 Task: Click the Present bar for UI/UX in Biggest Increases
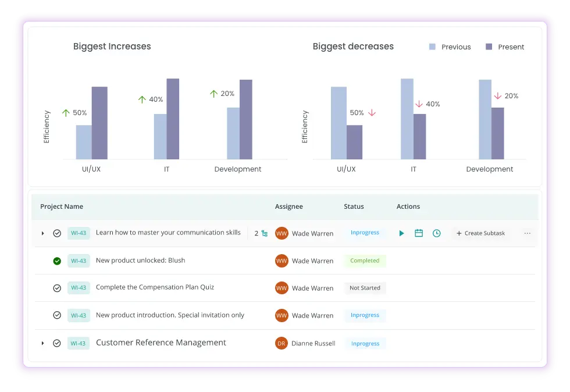(x=99, y=123)
